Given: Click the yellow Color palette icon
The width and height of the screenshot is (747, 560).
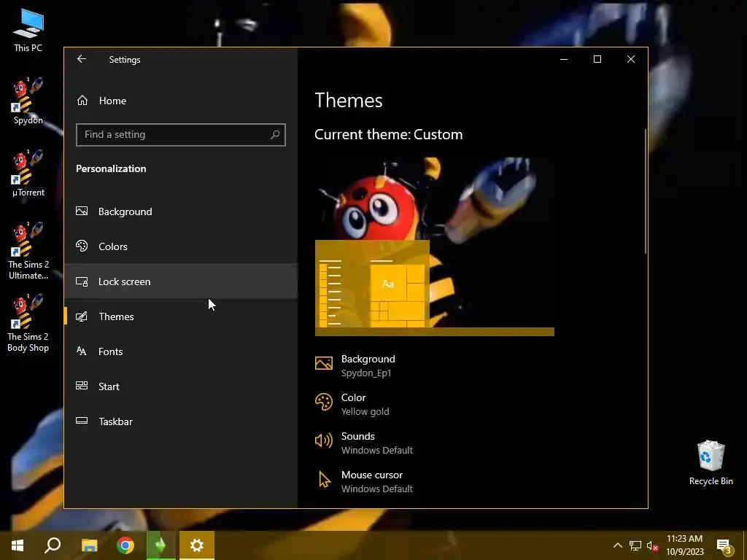Looking at the screenshot, I should click(x=323, y=402).
